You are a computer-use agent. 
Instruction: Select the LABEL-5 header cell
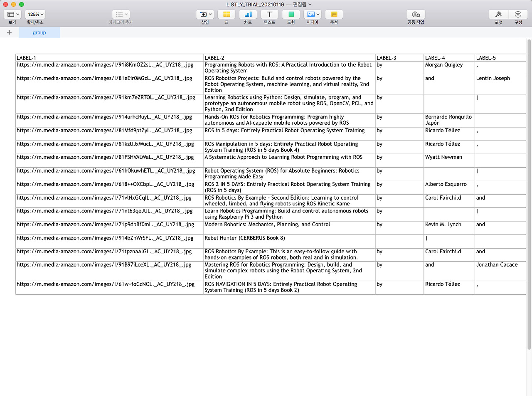pos(500,58)
